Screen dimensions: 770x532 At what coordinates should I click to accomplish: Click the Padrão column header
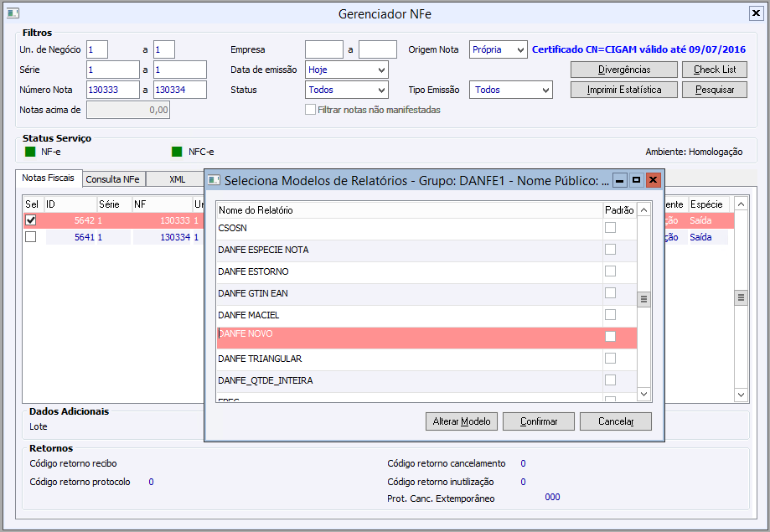click(x=619, y=210)
